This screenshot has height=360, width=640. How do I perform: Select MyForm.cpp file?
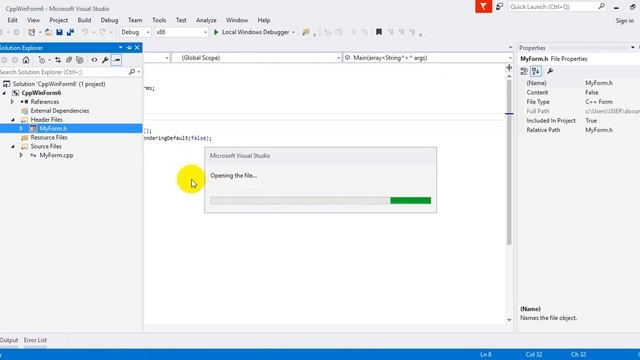[56, 155]
